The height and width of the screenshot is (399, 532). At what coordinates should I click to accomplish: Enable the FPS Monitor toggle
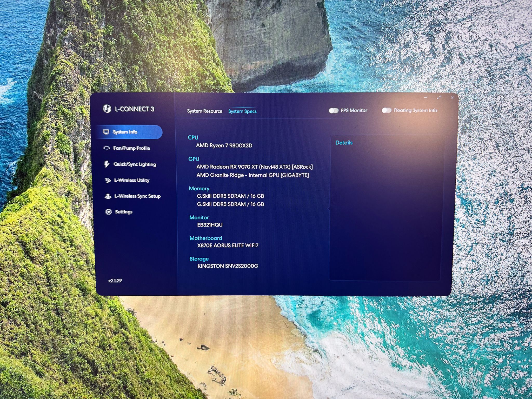click(334, 111)
